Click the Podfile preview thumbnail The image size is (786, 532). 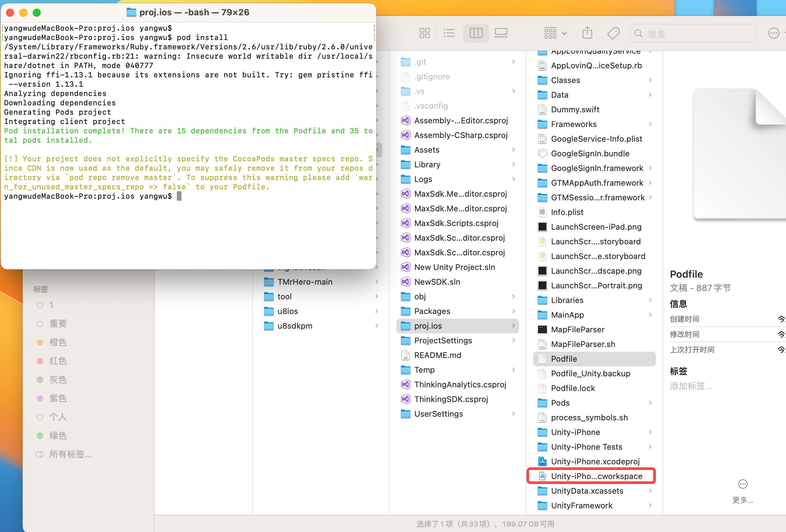(740, 154)
